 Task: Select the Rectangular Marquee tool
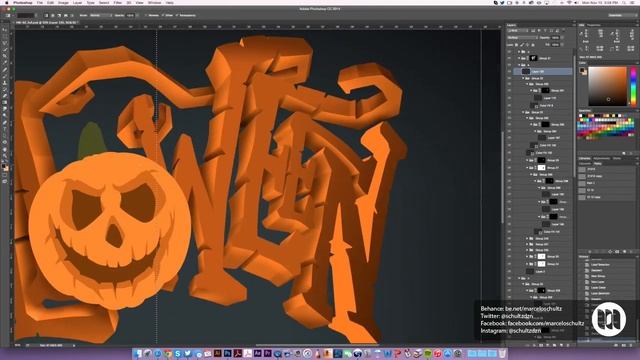tap(5, 36)
